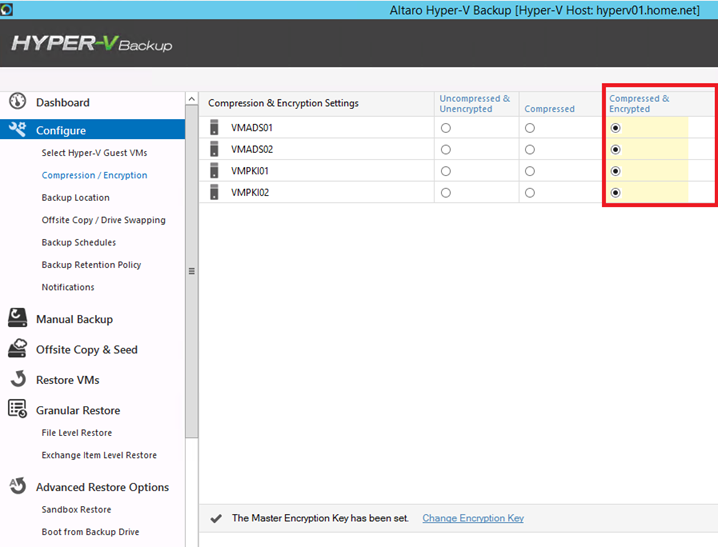The width and height of the screenshot is (718, 547).
Task: Set VMADS02 to Uncompressed & Unencrypted
Action: [x=446, y=150]
